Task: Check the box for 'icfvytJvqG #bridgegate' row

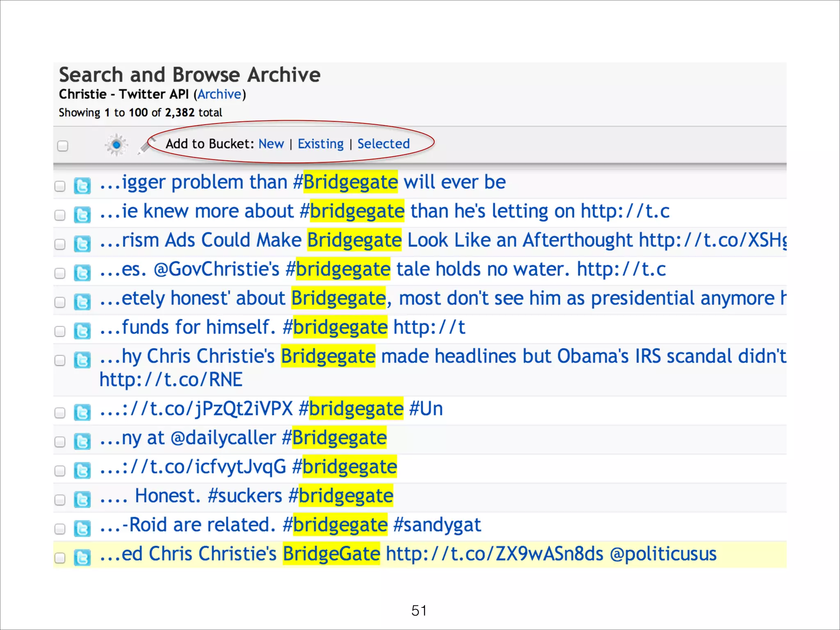Action: [60, 470]
